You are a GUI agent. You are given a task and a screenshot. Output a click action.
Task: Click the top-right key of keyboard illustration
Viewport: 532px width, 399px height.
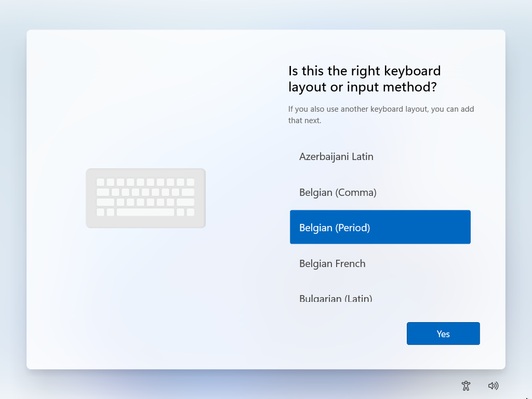(x=190, y=182)
